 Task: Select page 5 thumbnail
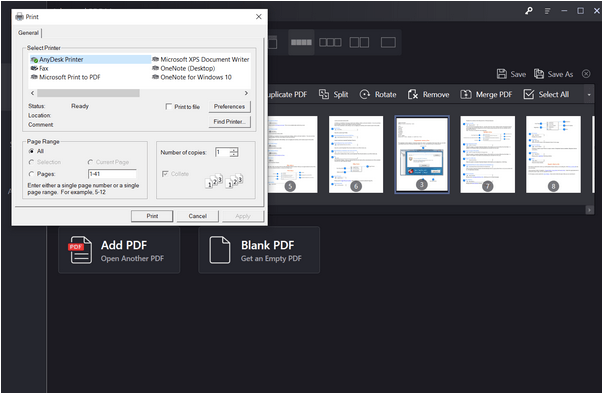[x=293, y=154]
